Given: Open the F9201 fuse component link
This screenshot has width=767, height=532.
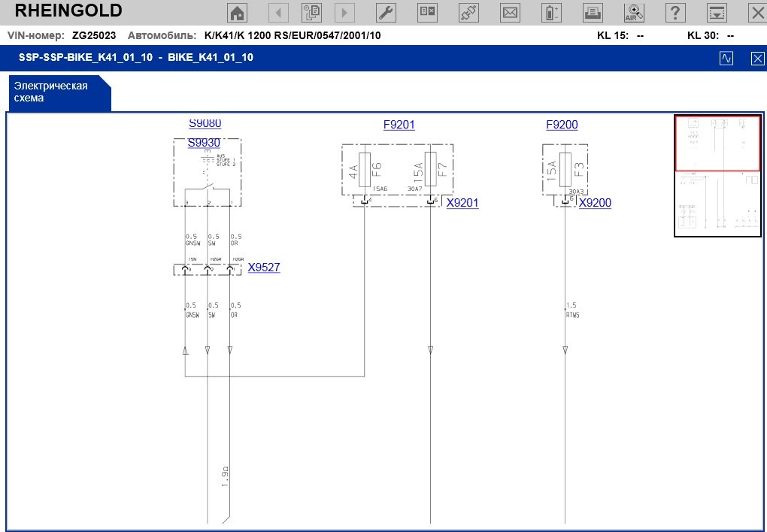Looking at the screenshot, I should 399,125.
